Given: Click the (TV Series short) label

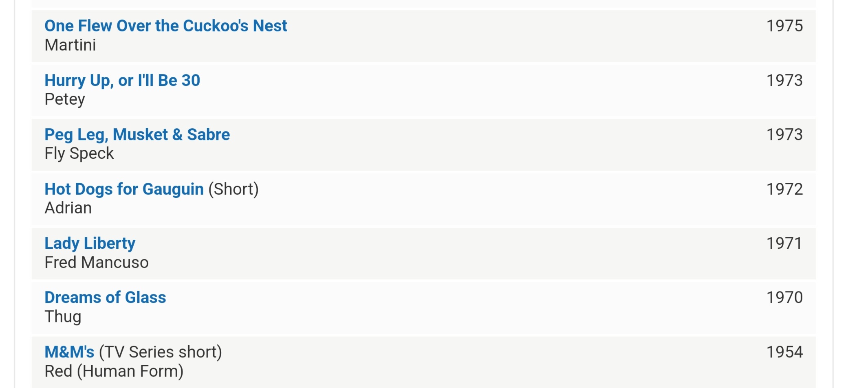Looking at the screenshot, I should (161, 352).
